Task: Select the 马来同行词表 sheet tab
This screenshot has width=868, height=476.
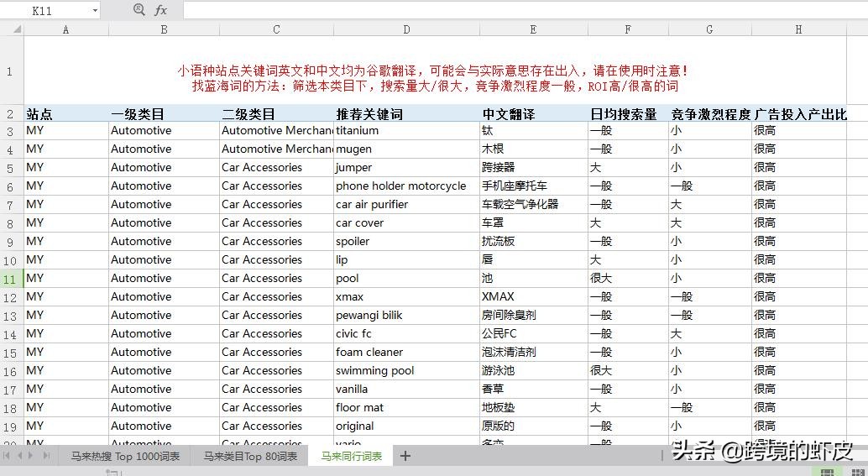Action: click(x=352, y=457)
